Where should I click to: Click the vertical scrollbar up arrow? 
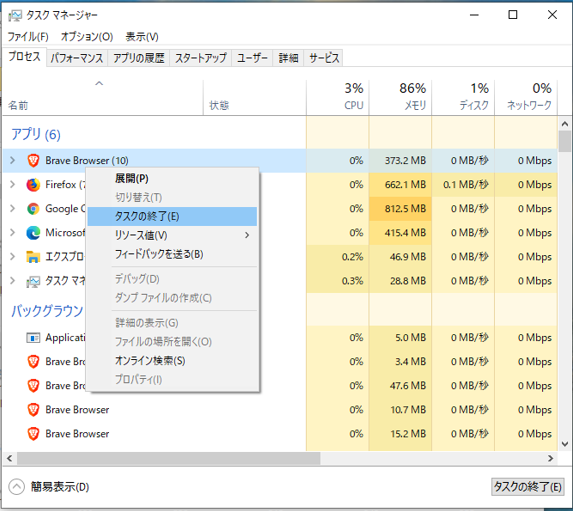point(565,124)
